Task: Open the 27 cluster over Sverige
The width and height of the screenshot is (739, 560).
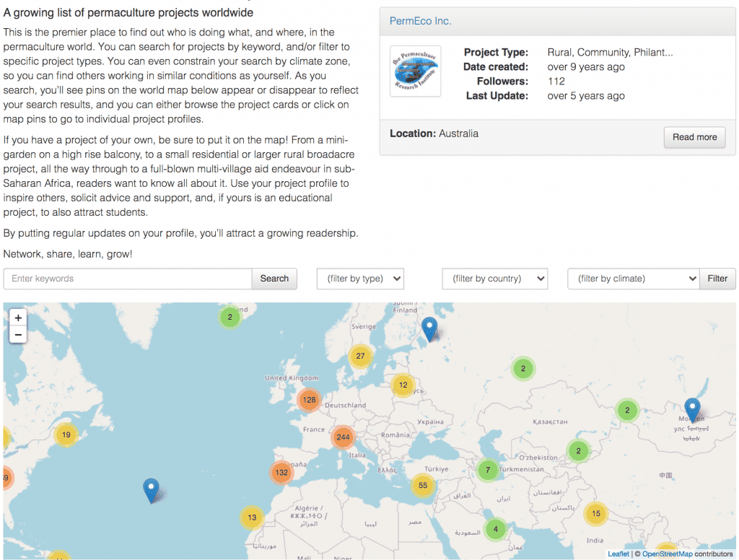Action: [x=360, y=356]
